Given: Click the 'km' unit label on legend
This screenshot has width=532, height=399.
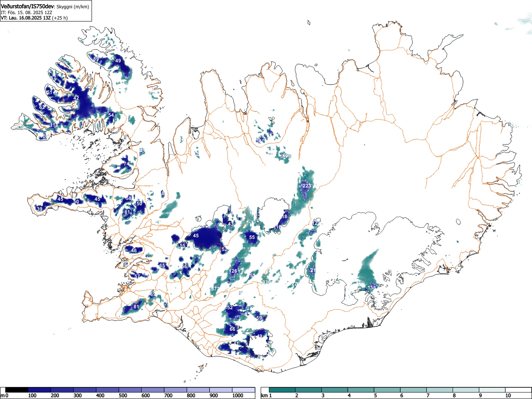Looking at the screenshot, I should coord(264,396).
